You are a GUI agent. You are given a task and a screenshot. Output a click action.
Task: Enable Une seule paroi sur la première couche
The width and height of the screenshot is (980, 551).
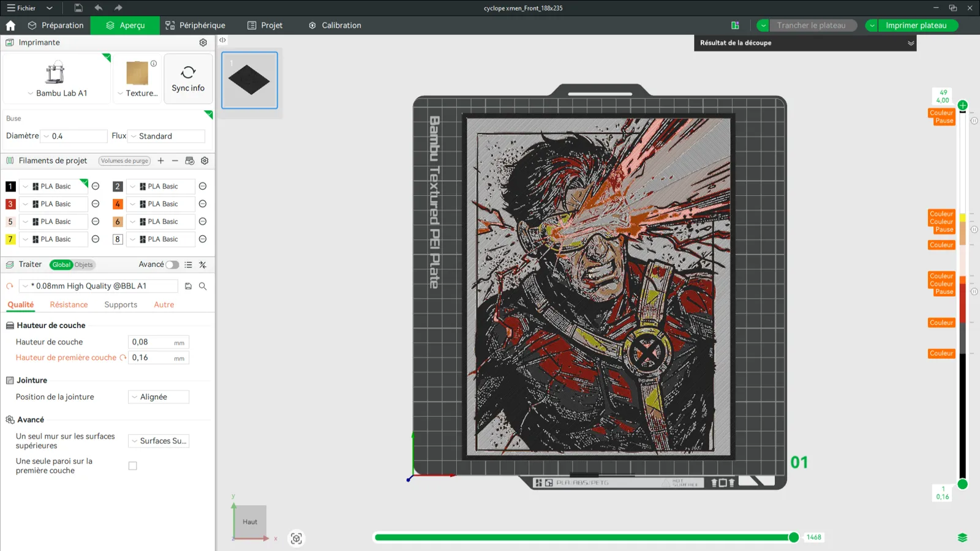133,466
